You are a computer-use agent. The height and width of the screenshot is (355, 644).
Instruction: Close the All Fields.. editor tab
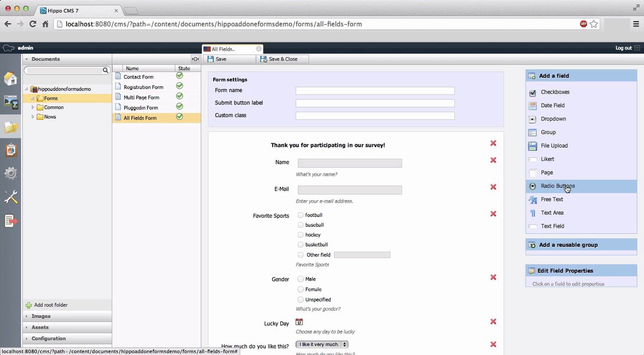coord(259,49)
